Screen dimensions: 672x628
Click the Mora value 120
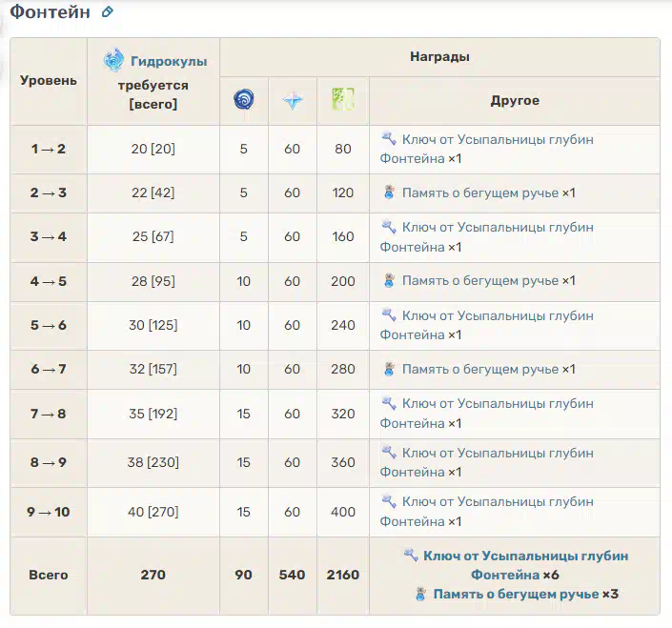[x=343, y=192]
